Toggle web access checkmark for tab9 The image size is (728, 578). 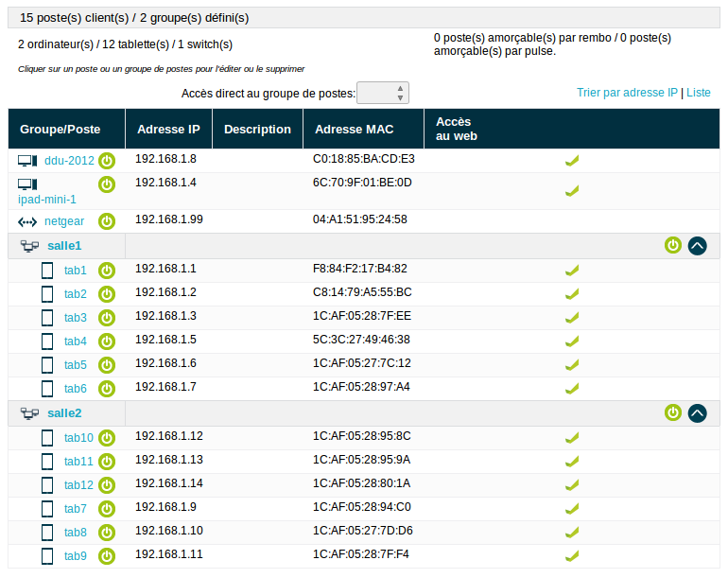point(572,556)
